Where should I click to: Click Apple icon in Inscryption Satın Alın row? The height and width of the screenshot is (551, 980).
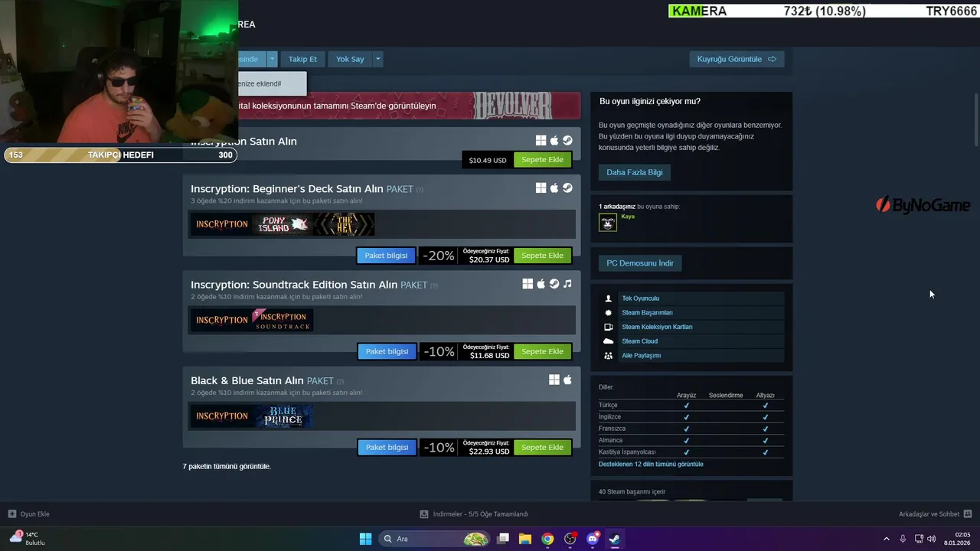[554, 141]
